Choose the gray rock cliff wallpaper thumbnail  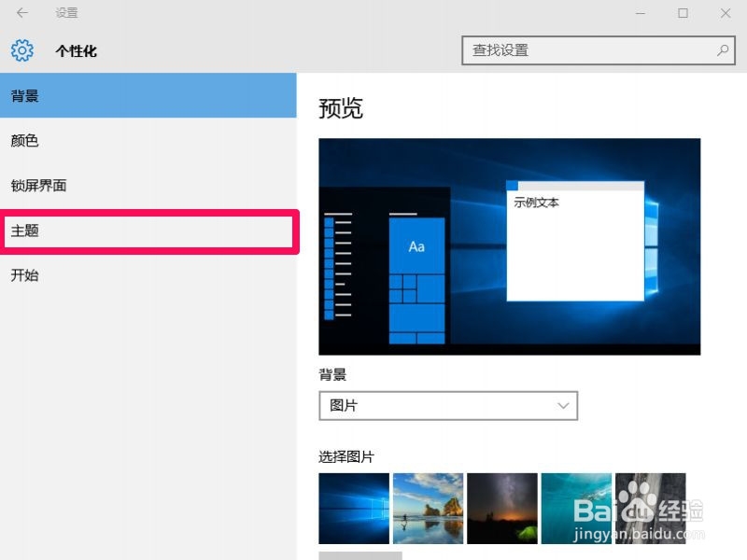point(650,508)
